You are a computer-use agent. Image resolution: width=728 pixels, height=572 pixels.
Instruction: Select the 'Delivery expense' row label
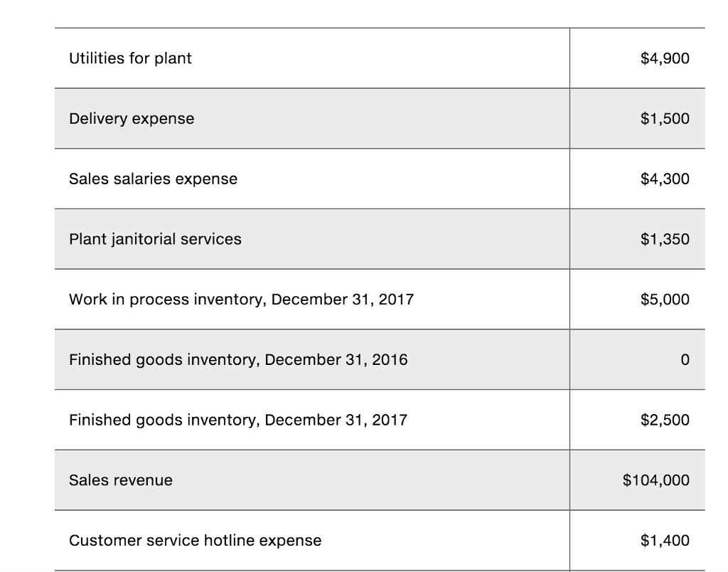tap(132, 119)
